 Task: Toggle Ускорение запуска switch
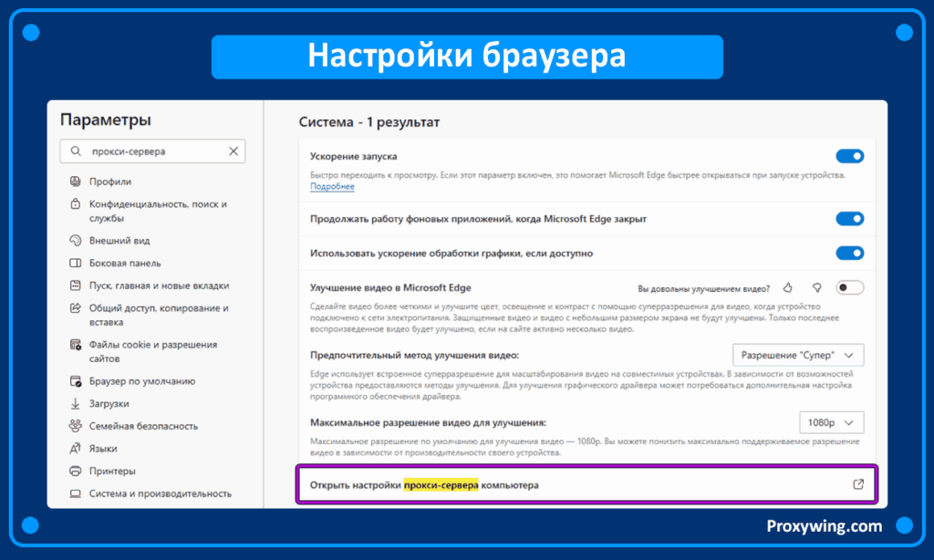(849, 156)
